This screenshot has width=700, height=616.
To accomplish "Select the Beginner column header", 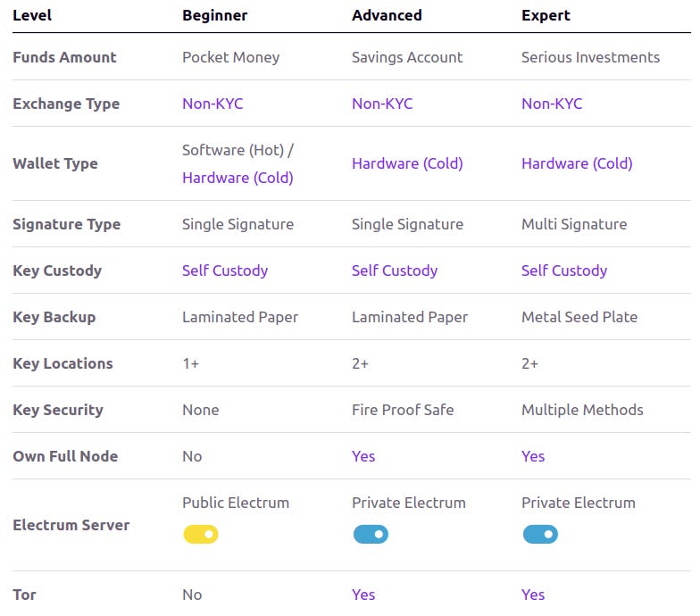I will (x=214, y=16).
